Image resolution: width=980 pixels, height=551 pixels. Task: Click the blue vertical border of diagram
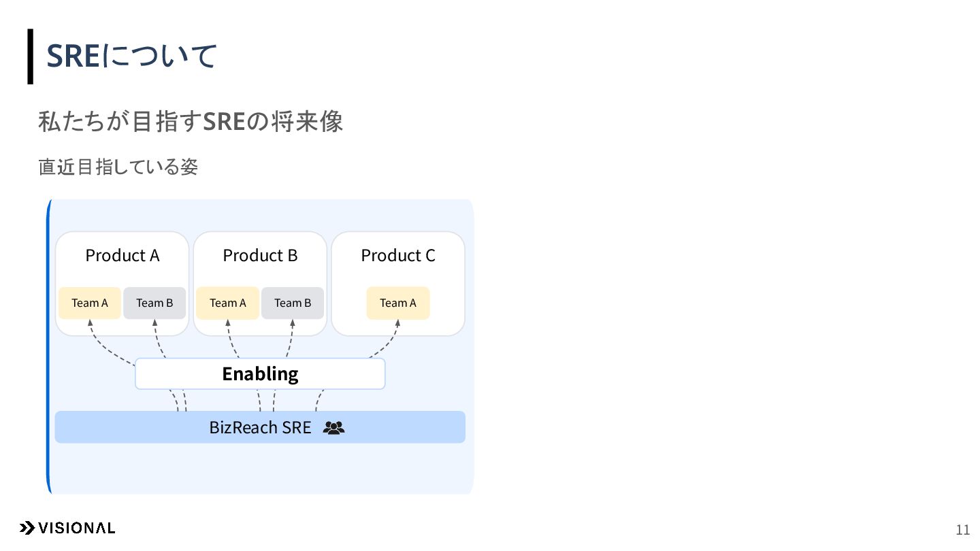tap(49, 347)
